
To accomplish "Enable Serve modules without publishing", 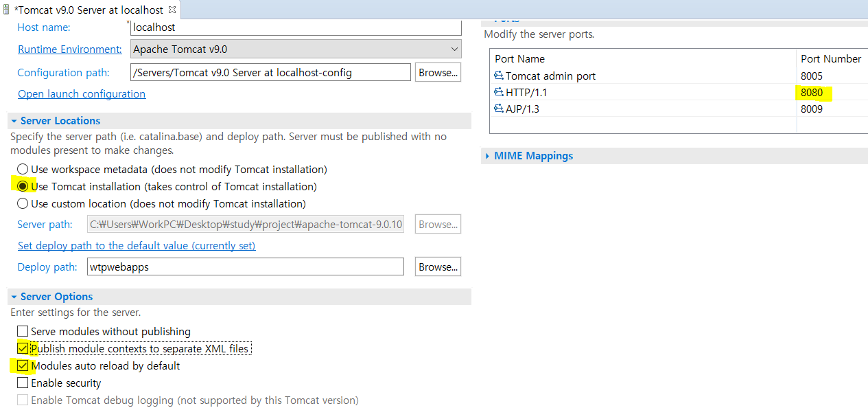I will [x=23, y=331].
